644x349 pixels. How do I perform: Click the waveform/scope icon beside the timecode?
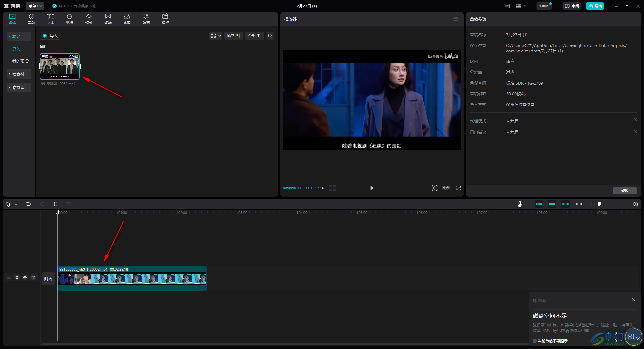(333, 188)
